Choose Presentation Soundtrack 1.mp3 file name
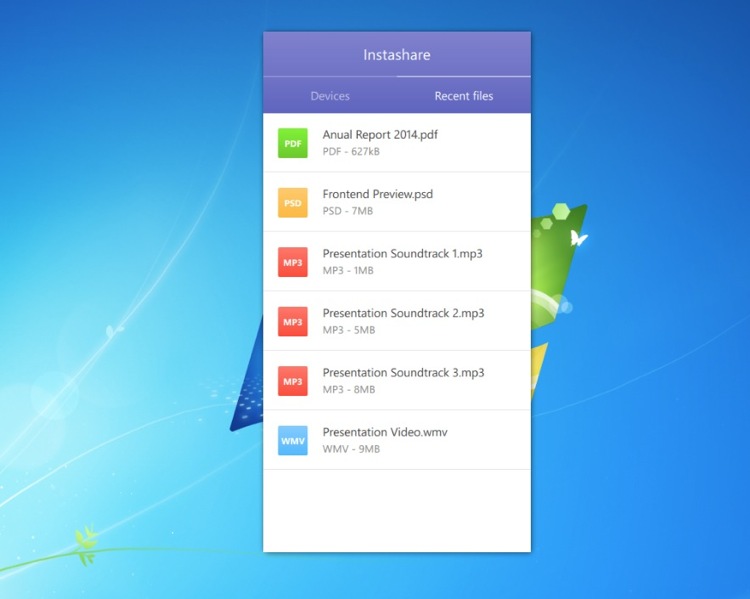The width and height of the screenshot is (750, 599). [x=403, y=254]
